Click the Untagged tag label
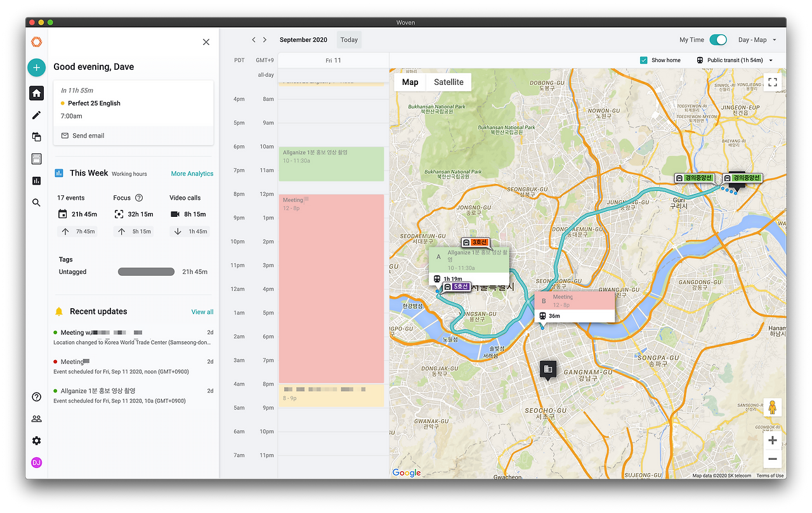This screenshot has height=513, width=812. pos(72,272)
